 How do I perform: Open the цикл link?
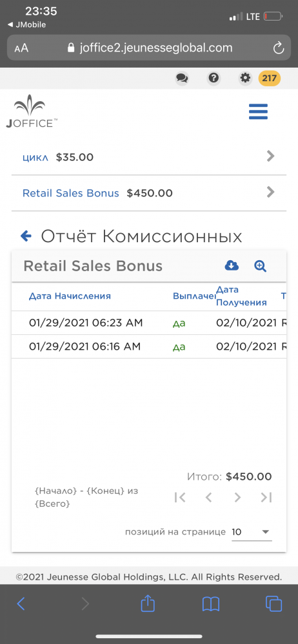click(35, 157)
